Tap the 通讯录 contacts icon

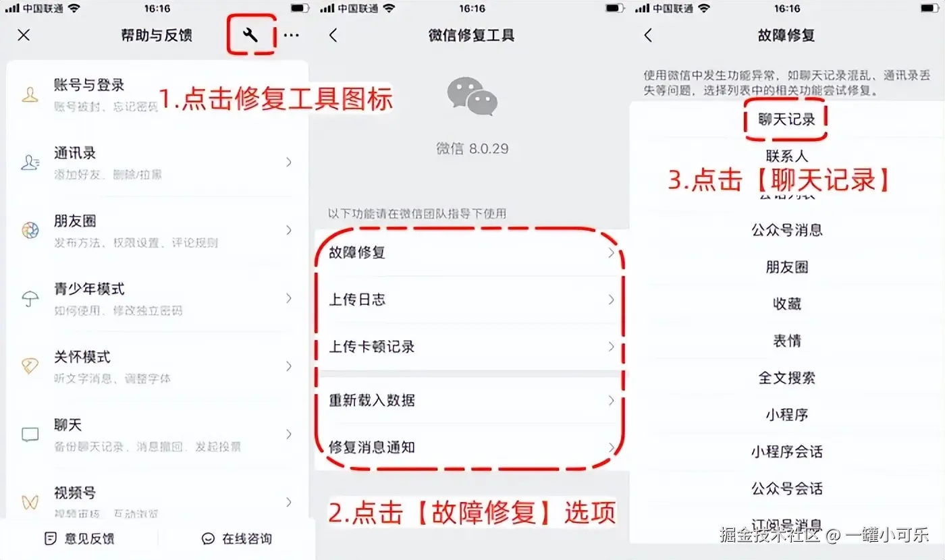30,163
